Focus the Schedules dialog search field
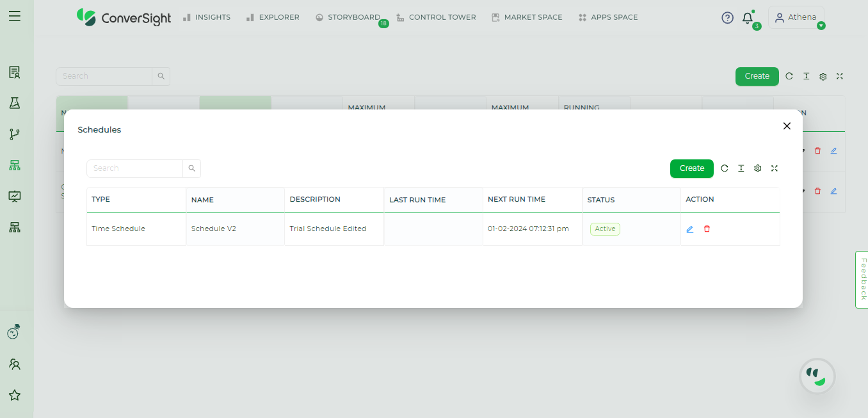 [x=135, y=168]
